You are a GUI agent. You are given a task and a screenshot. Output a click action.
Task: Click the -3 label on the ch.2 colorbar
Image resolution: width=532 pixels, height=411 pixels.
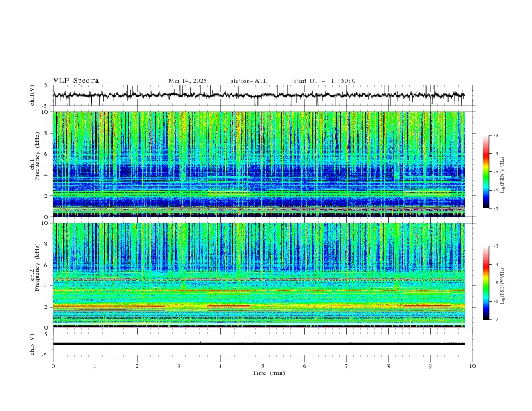click(495, 246)
